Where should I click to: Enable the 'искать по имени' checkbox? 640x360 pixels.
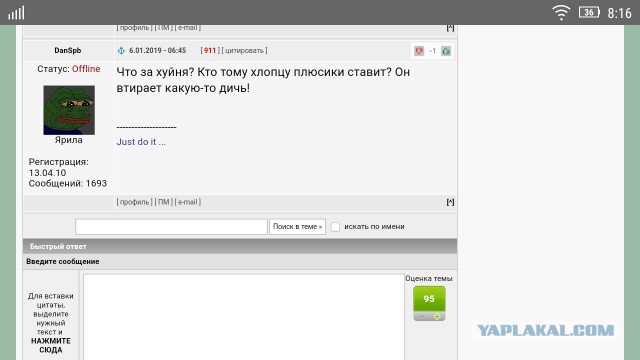coord(335,227)
